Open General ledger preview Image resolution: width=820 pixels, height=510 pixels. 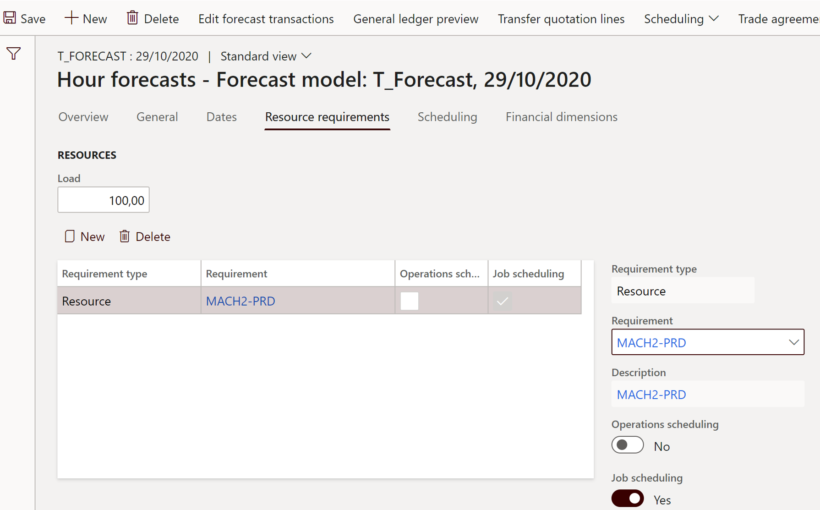(415, 19)
